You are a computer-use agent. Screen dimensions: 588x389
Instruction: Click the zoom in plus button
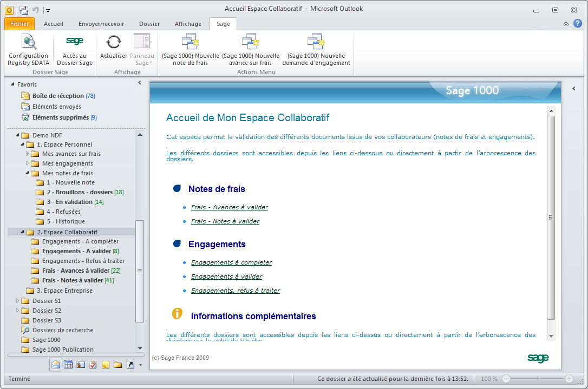[x=569, y=379]
